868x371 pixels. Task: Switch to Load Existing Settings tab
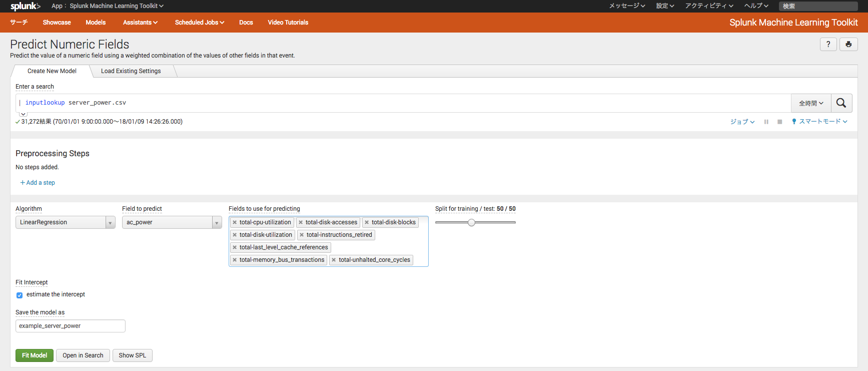(131, 71)
